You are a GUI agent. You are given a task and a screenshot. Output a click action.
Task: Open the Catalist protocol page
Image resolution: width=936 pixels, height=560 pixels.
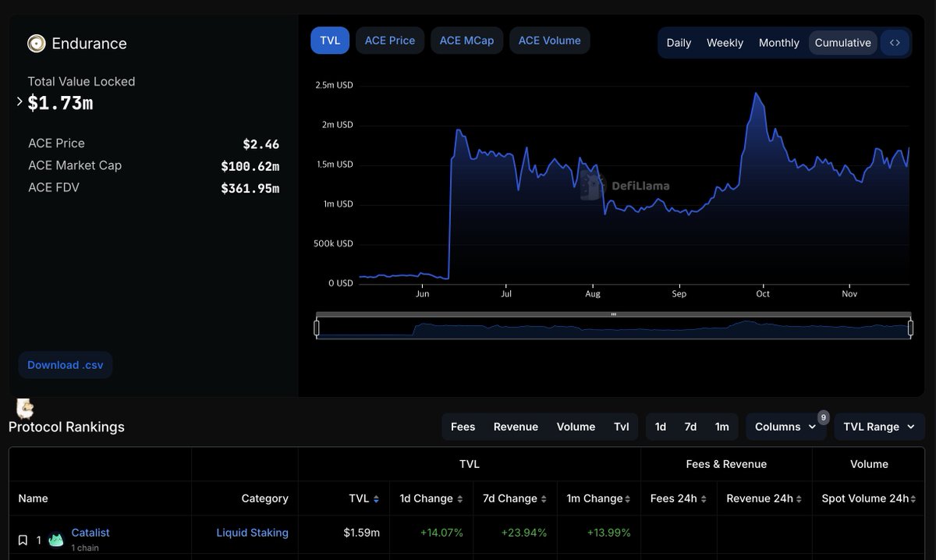coord(90,533)
